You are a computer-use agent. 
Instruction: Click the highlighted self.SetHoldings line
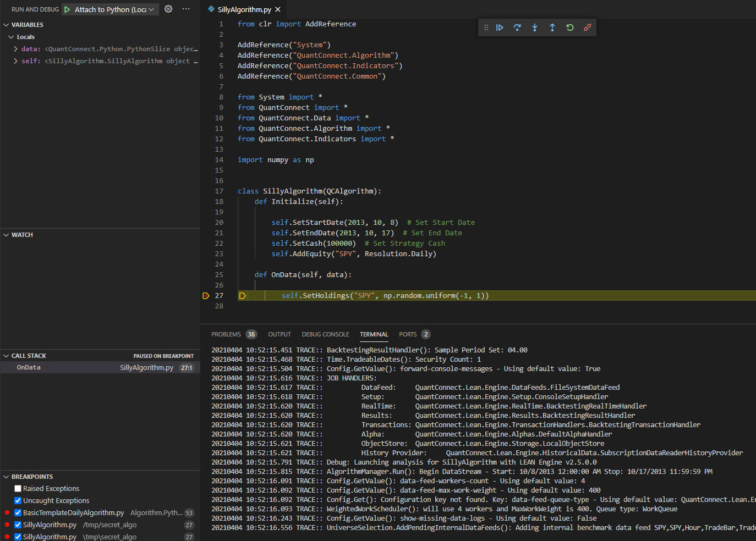click(385, 296)
